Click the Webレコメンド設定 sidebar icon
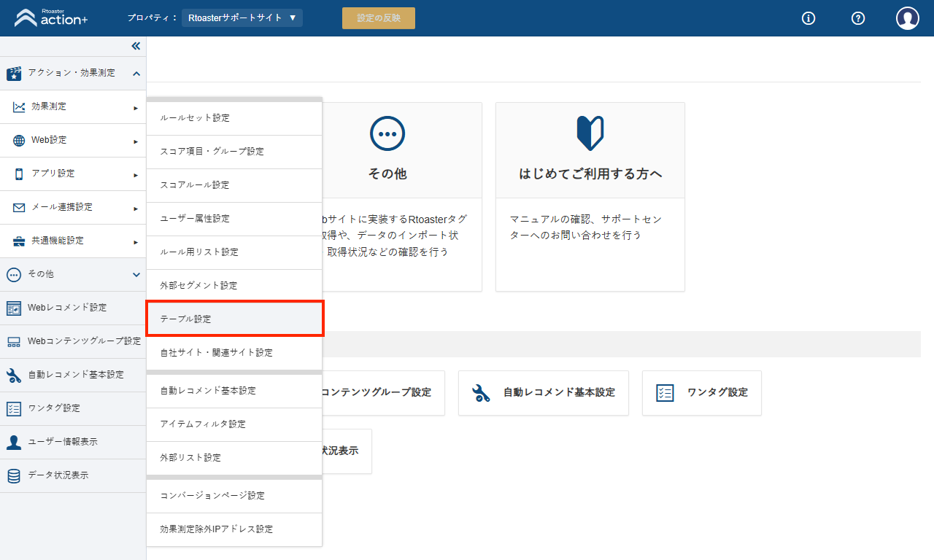 (x=14, y=308)
